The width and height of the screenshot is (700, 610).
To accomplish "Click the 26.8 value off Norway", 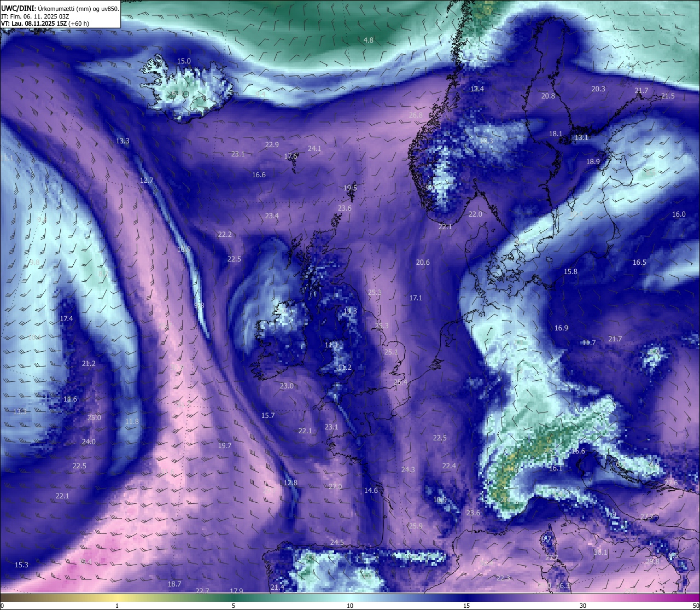I will 416,115.
